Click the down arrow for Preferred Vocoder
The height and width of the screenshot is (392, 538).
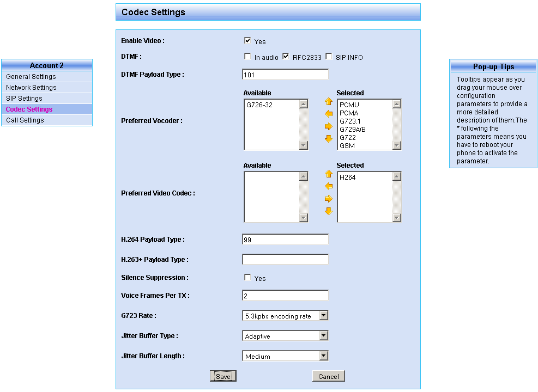328,139
